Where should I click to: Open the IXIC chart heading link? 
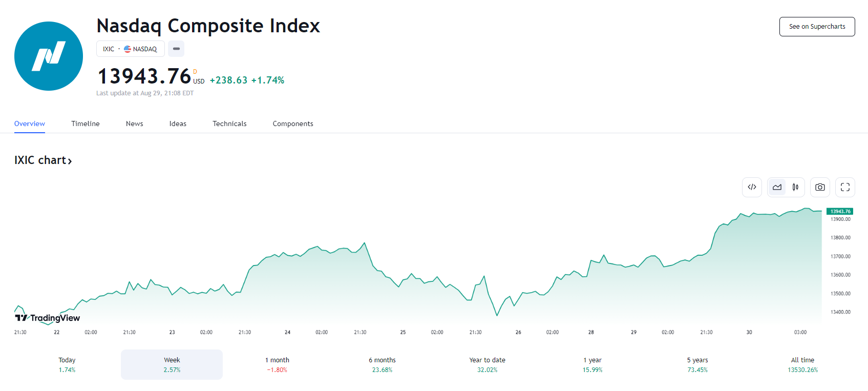coord(43,160)
